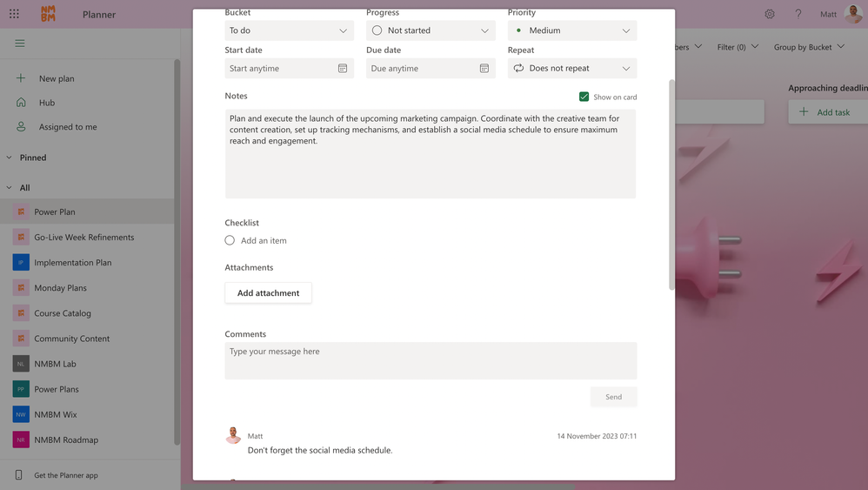
Task: Click the Go-Live Week Refinements plan icon
Action: click(x=21, y=237)
